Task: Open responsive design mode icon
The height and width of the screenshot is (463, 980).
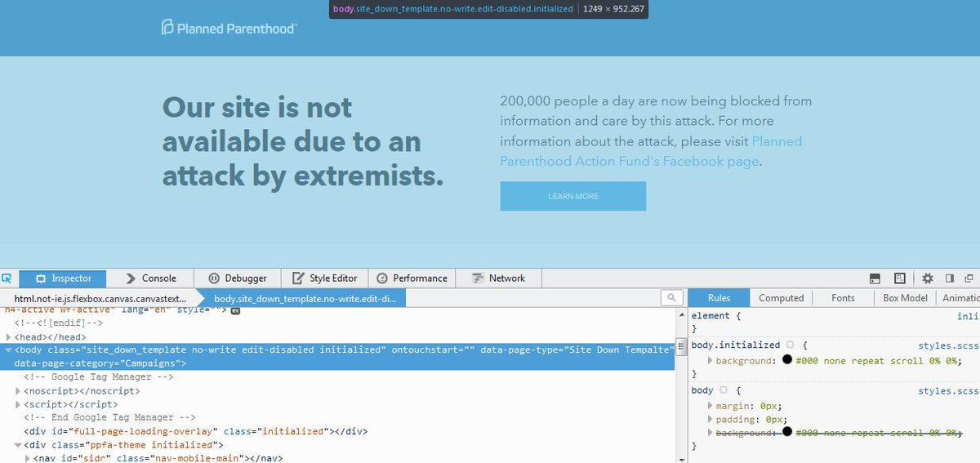Action: 900,278
